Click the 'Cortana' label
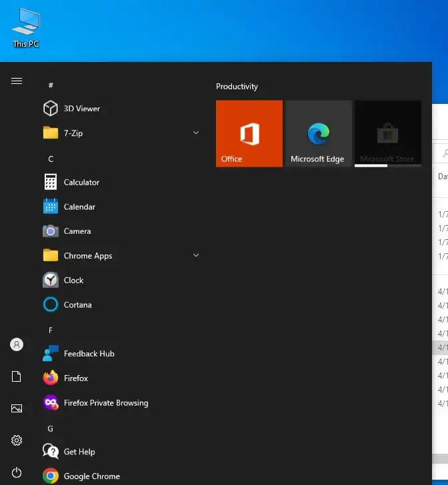This screenshot has width=448, height=485. [x=78, y=304]
